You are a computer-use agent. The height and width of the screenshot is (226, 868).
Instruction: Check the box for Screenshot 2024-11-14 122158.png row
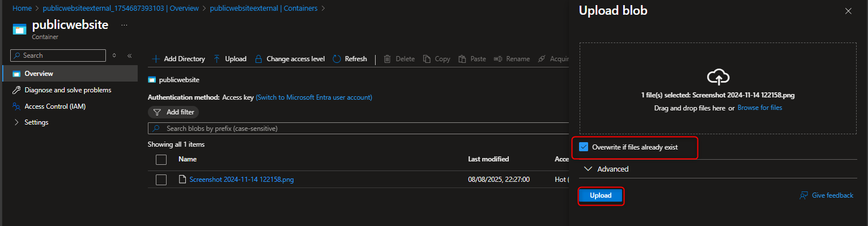[x=161, y=180]
